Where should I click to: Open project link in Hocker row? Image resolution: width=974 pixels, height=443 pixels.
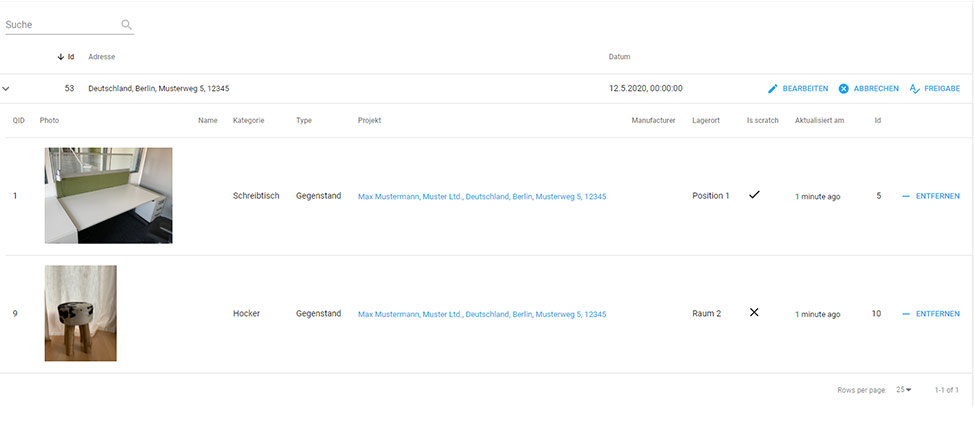[482, 314]
